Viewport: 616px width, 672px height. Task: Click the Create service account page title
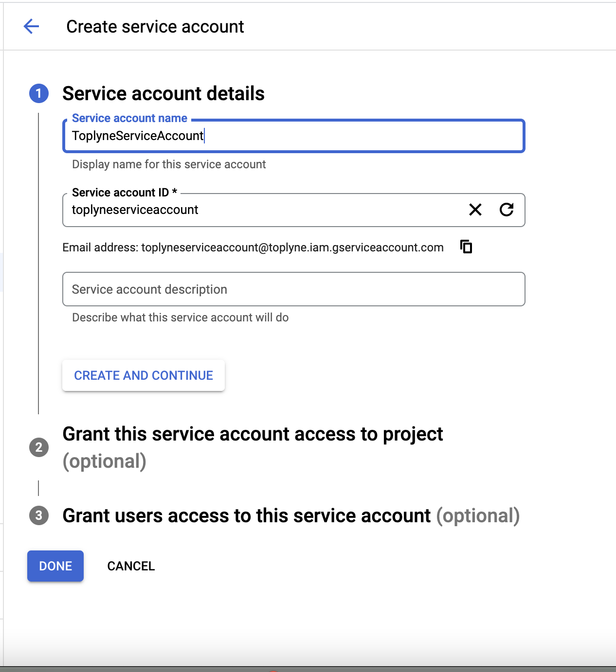(x=155, y=27)
